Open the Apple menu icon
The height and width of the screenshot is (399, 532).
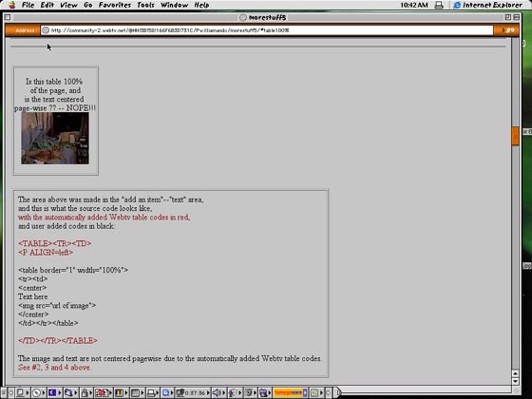12,5
